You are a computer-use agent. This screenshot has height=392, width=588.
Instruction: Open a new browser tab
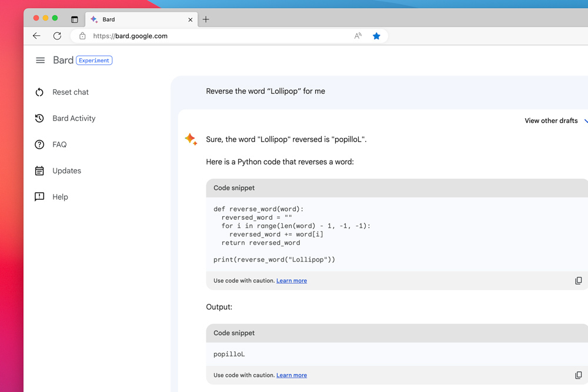click(x=206, y=19)
